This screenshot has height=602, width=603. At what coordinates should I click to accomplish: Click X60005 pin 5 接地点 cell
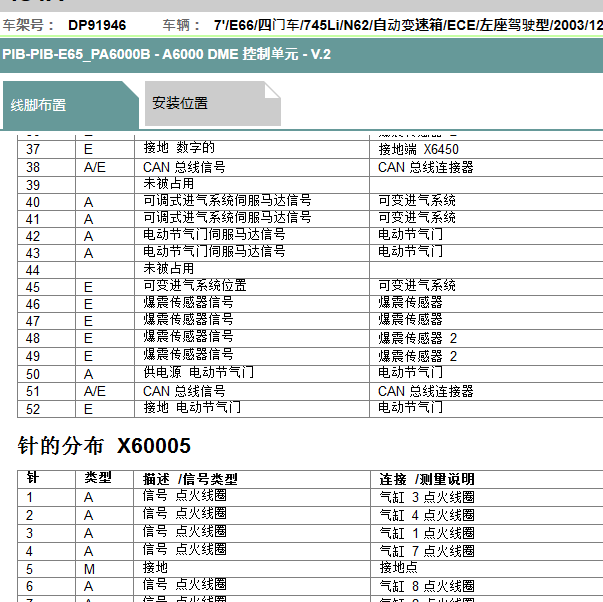(398, 567)
